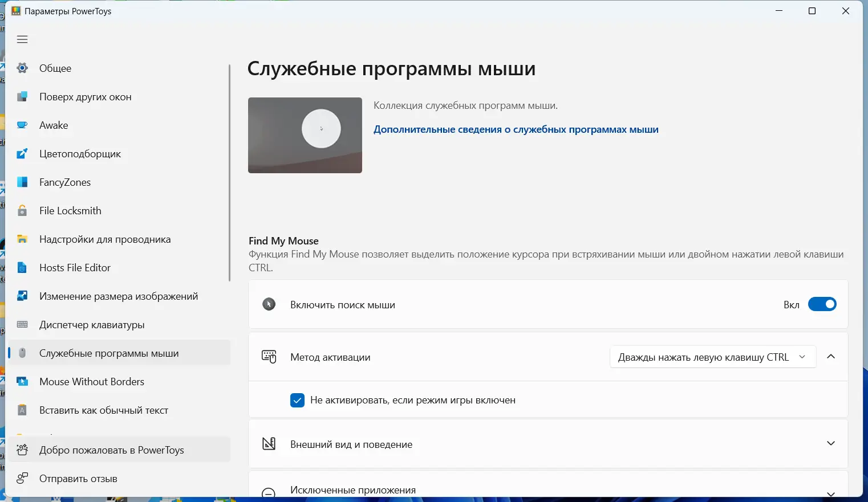Click the keyboard icon beside Метод активации
The width and height of the screenshot is (868, 502).
click(x=269, y=357)
